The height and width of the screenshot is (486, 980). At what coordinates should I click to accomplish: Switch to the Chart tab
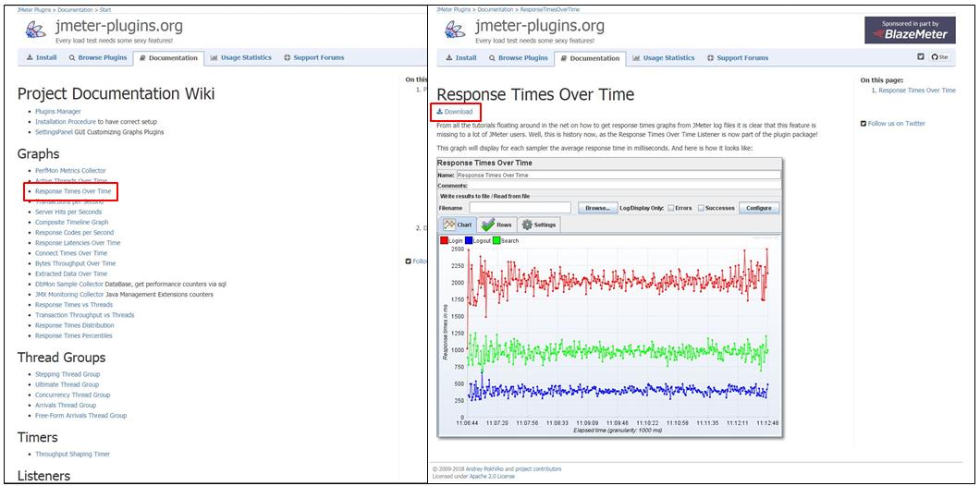pyautogui.click(x=457, y=225)
